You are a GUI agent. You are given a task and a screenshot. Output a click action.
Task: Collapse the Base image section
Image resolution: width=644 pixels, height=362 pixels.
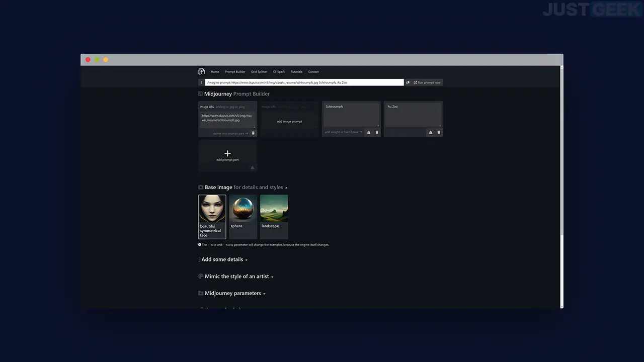[286, 188]
